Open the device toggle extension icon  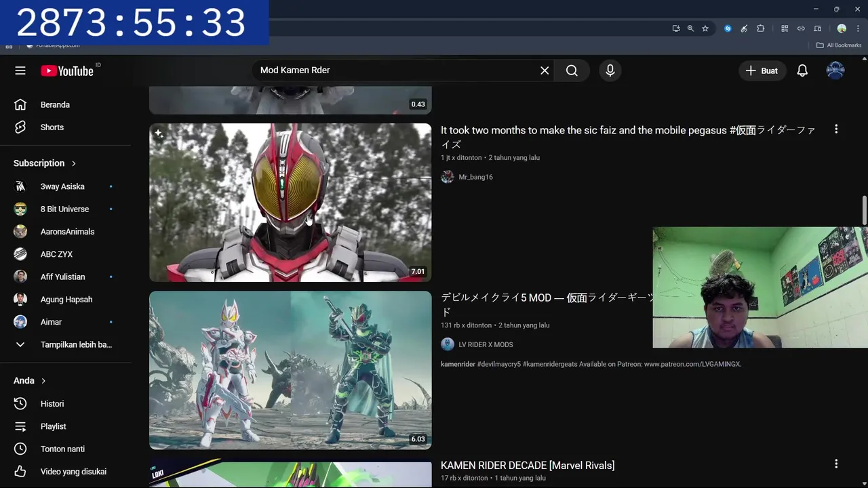[818, 28]
